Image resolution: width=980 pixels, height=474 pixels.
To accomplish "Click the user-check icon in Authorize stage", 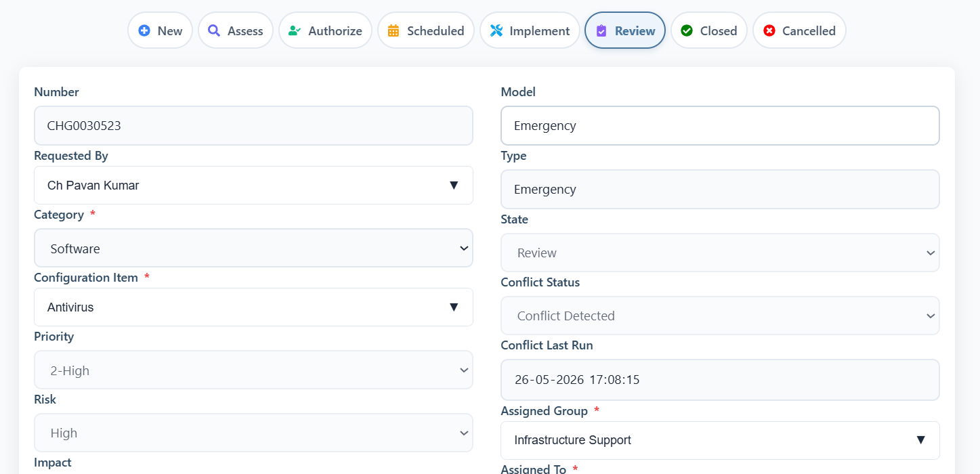I will (x=295, y=30).
